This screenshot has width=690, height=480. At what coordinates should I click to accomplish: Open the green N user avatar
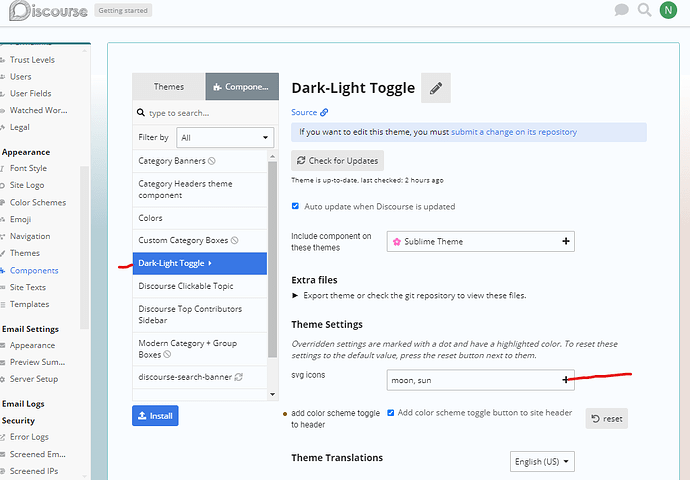click(668, 10)
